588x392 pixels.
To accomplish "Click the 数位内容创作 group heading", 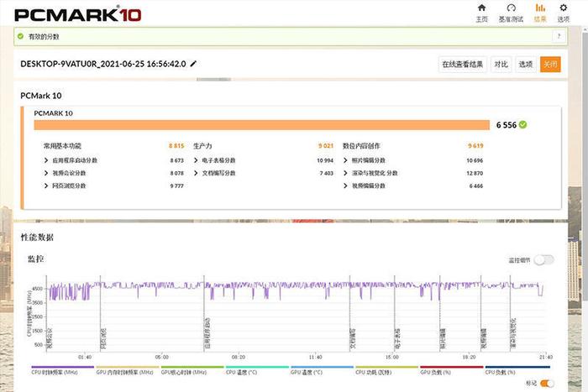I will click(361, 146).
